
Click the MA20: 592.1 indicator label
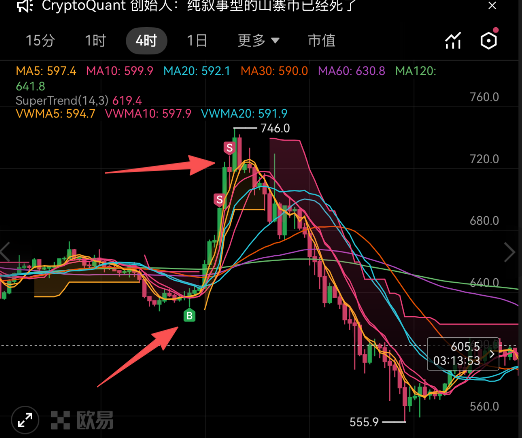tap(197, 71)
